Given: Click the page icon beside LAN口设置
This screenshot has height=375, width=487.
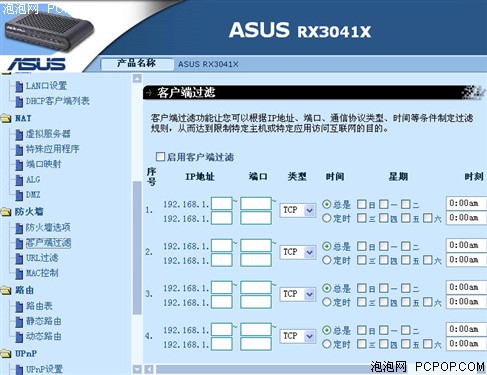Looking at the screenshot, I should pyautogui.click(x=19, y=86).
